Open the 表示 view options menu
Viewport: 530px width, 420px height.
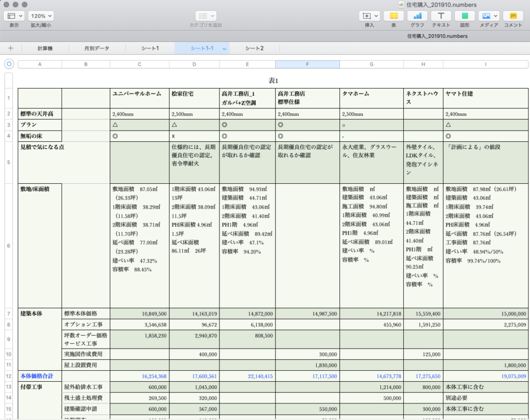14,16
